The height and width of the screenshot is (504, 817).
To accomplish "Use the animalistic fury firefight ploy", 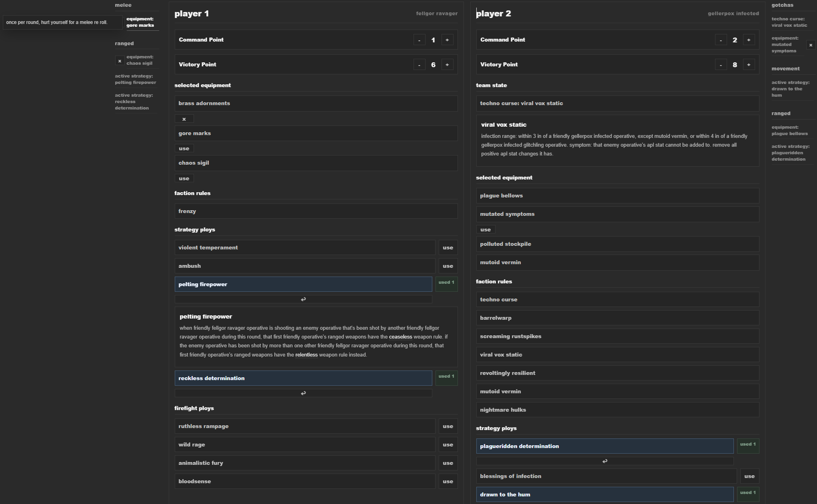I will tap(448, 463).
